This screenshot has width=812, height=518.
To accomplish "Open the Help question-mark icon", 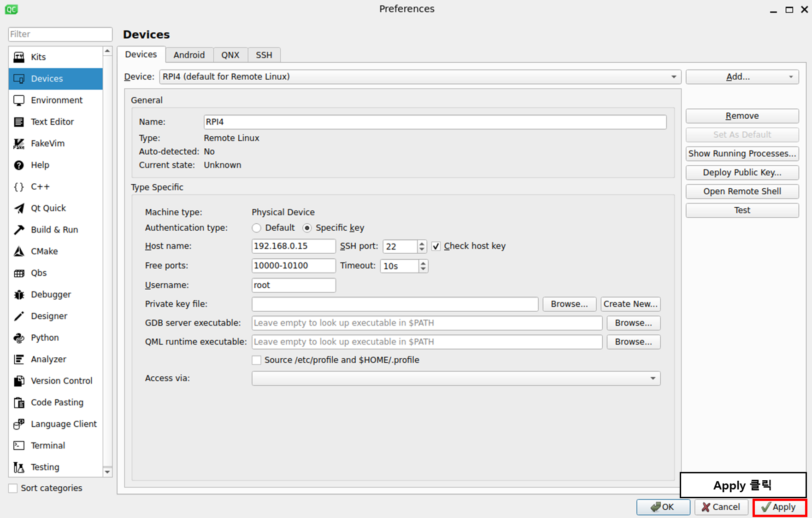I will point(19,165).
